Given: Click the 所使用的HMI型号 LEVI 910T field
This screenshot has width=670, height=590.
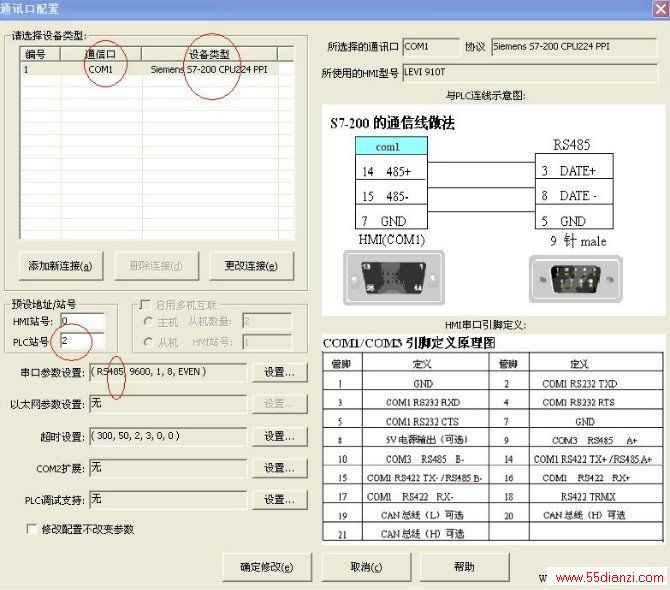Looking at the screenshot, I should point(530,73).
